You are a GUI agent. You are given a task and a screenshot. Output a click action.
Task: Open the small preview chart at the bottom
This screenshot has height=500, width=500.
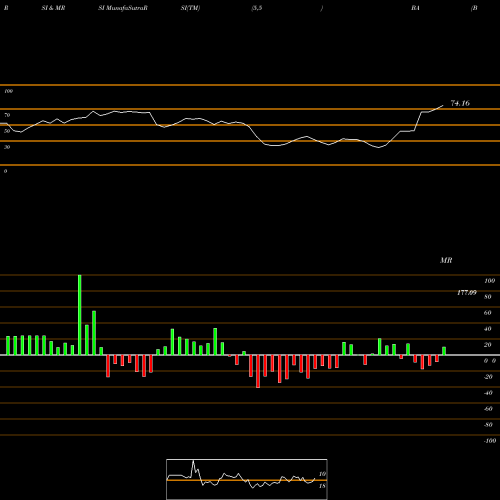pos(247,479)
